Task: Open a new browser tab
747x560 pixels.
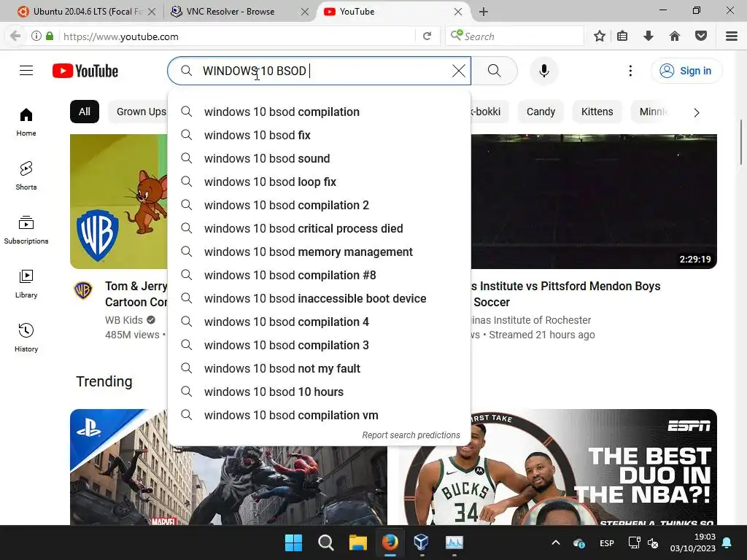Action: [x=484, y=12]
